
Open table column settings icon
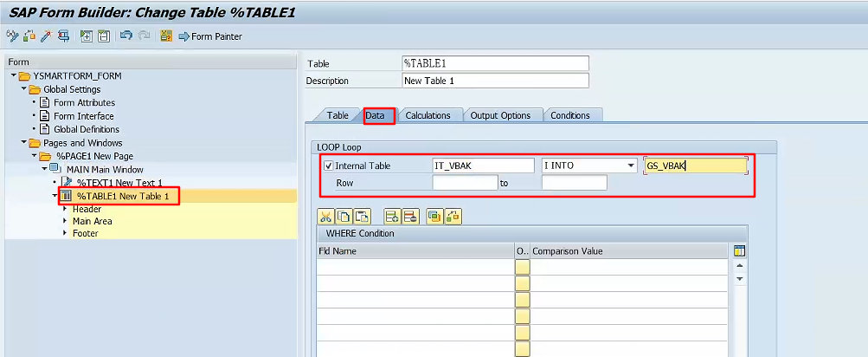(x=739, y=251)
